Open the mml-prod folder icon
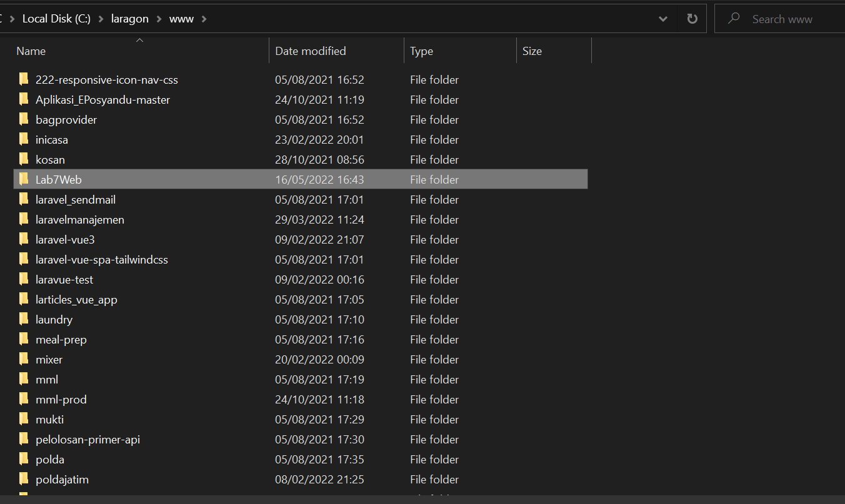Screen dimensions: 845x504 [x=24, y=399]
